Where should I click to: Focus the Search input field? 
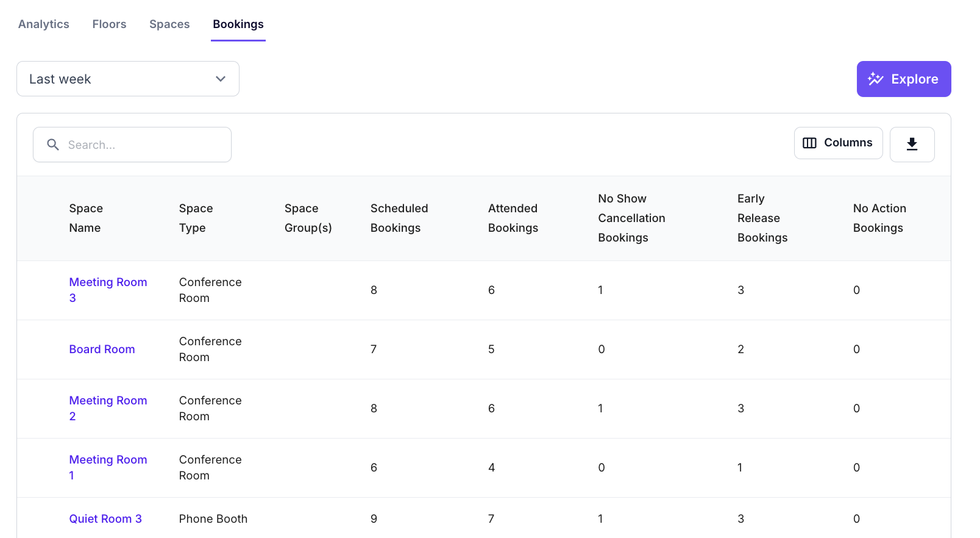(132, 145)
